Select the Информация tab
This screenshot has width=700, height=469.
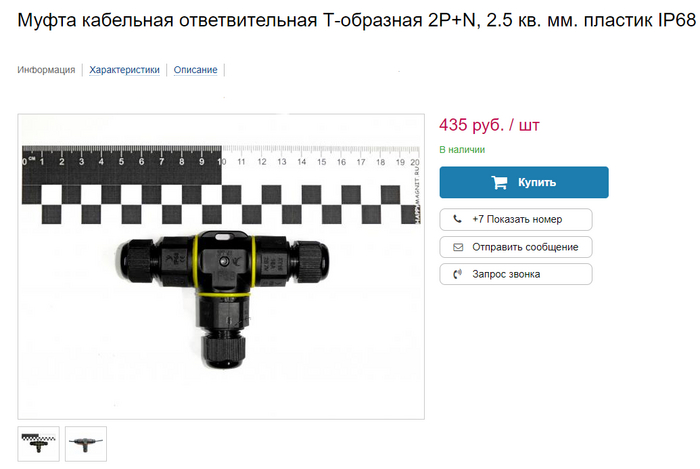pos(46,70)
